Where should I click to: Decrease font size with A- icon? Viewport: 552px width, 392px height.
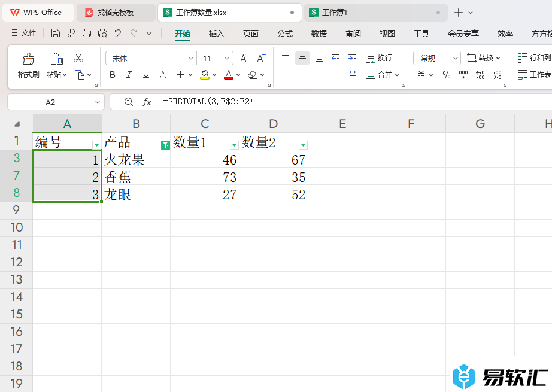(261, 58)
